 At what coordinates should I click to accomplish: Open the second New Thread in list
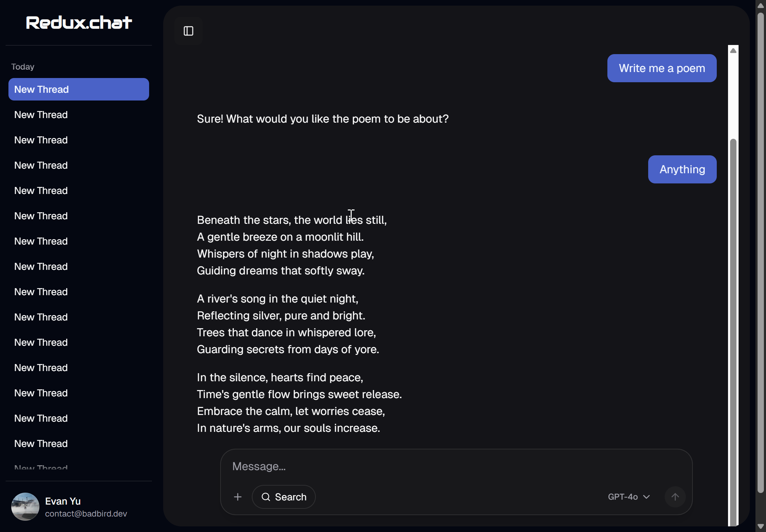click(x=41, y=115)
